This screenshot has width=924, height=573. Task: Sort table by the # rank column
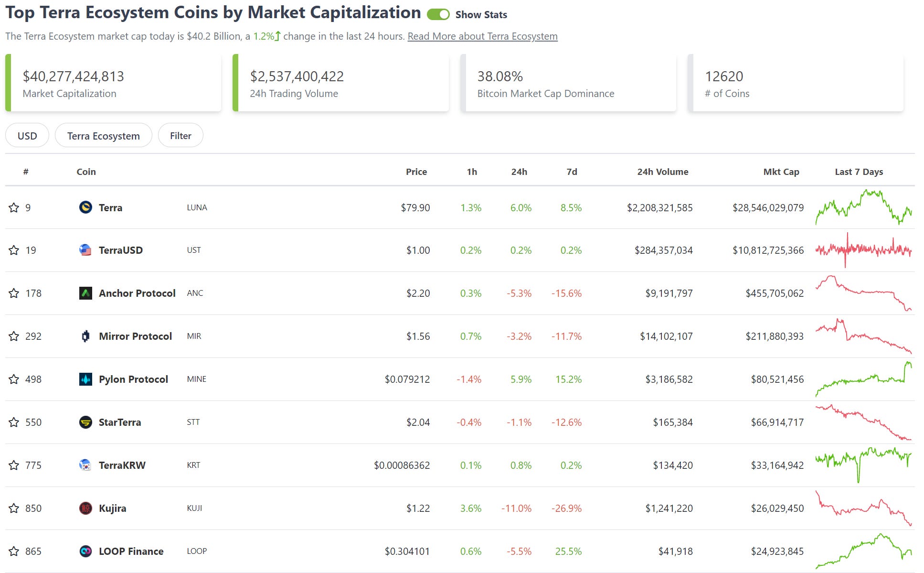pos(26,172)
